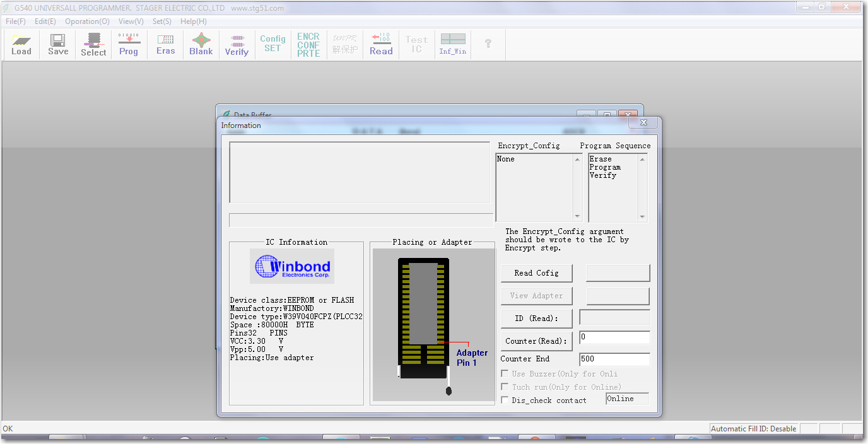
Task: Open the Operation(O) menu
Action: point(87,21)
